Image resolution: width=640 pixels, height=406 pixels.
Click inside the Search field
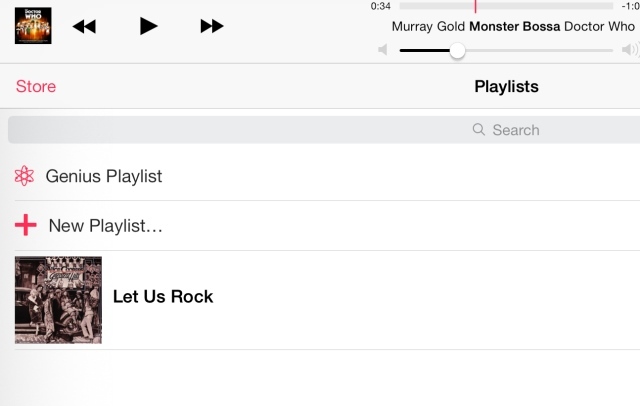coord(324,130)
